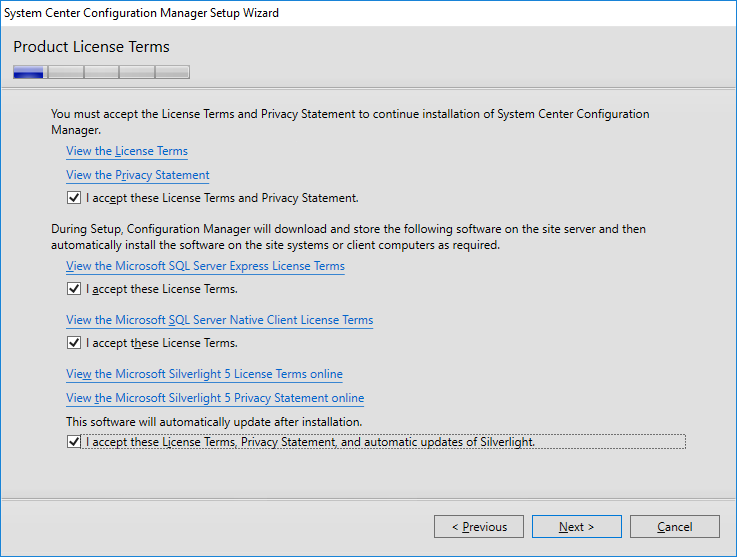This screenshot has height=557, width=737.
Task: Click the text 'This software will automatically update after installation.'
Action: [214, 422]
